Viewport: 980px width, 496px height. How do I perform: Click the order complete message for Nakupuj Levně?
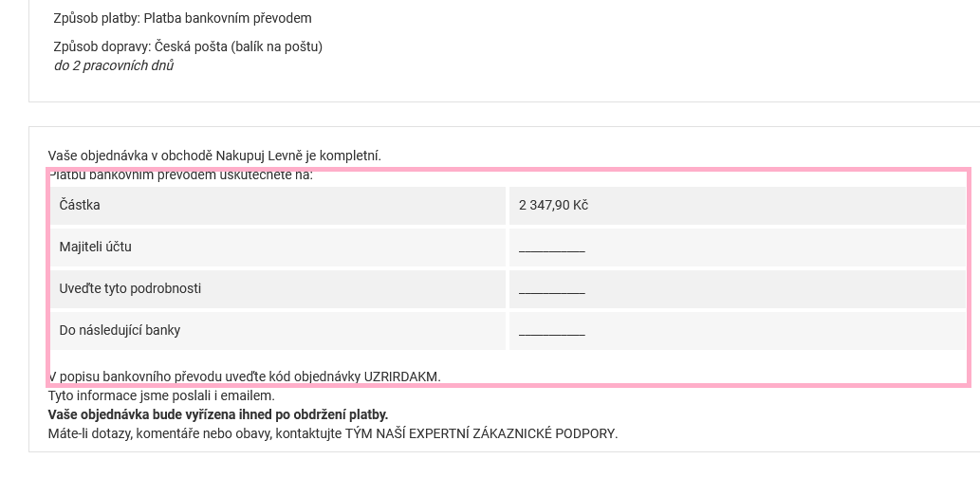214,156
